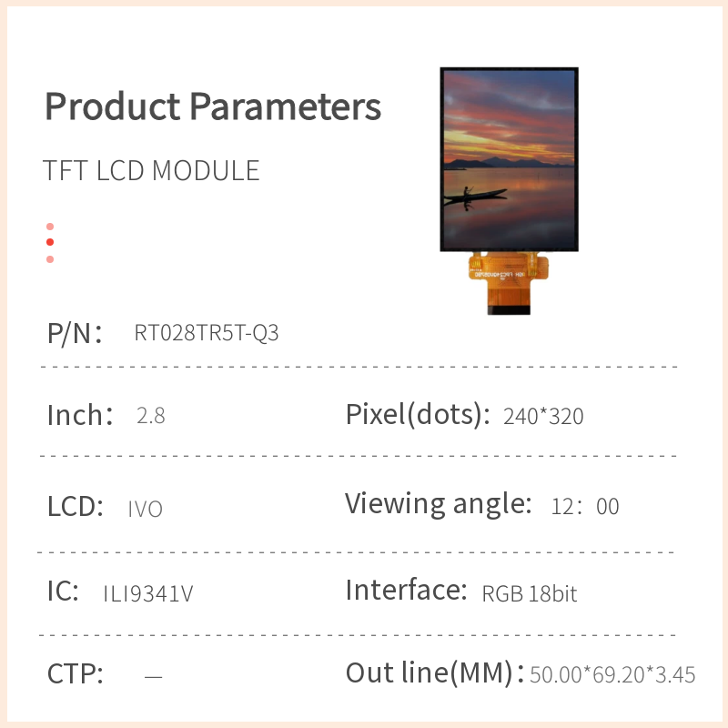Image resolution: width=728 pixels, height=728 pixels.
Task: Click the RGB 18bit interface value
Action: click(530, 594)
